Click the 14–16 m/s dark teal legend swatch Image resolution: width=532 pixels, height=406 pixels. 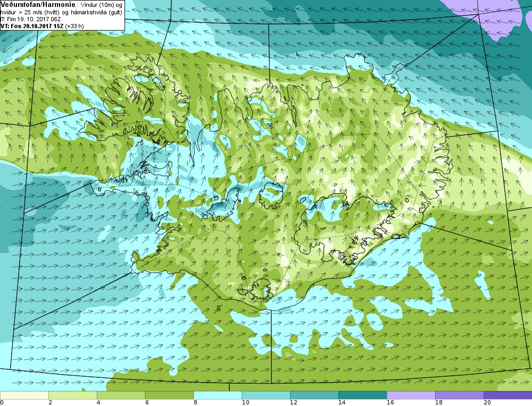point(363,395)
